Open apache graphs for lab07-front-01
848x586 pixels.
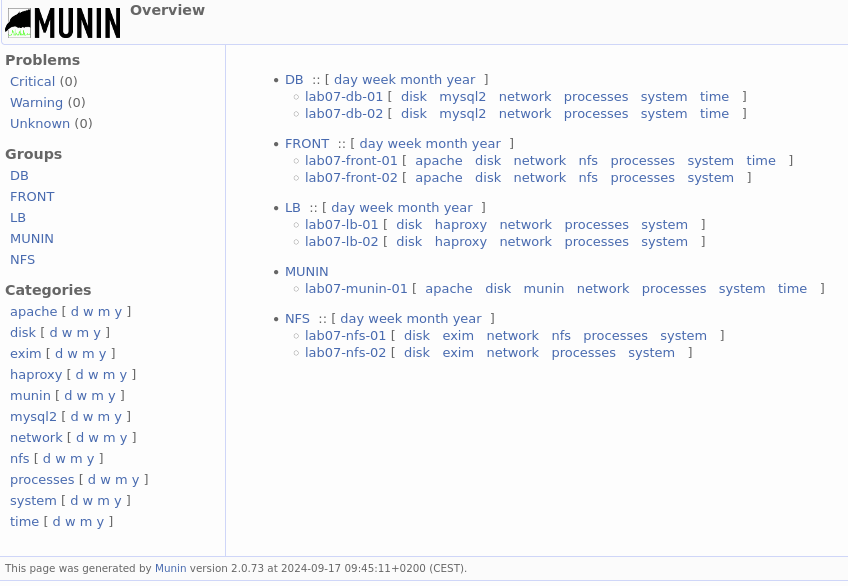pyautogui.click(x=439, y=161)
